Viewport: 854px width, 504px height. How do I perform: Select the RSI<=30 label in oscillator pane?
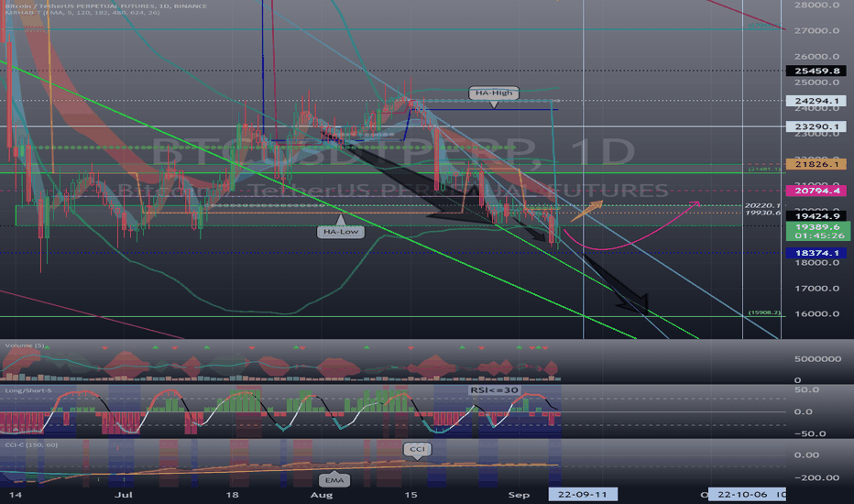tap(495, 390)
